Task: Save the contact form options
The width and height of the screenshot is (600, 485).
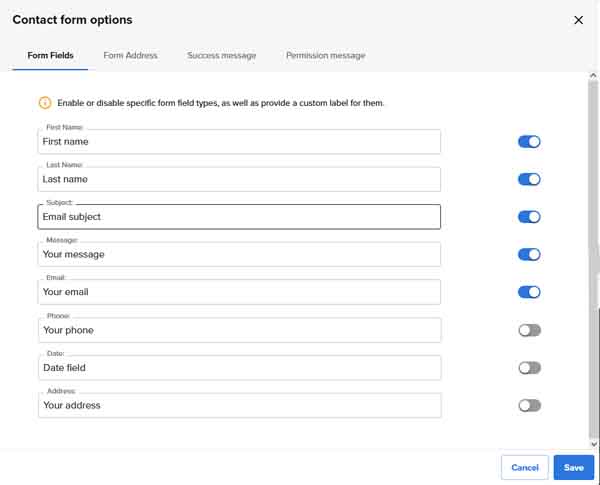Action: [x=574, y=467]
